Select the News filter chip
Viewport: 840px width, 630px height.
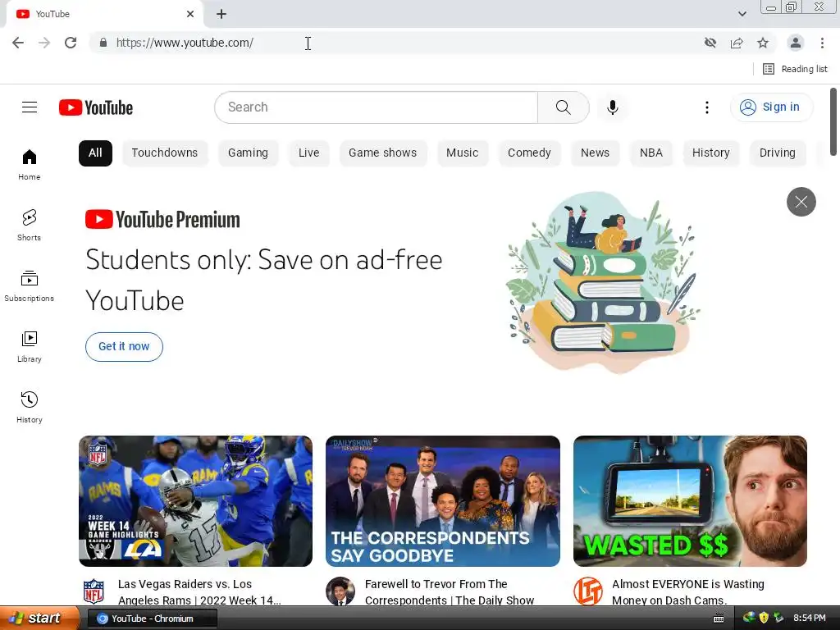596,153
